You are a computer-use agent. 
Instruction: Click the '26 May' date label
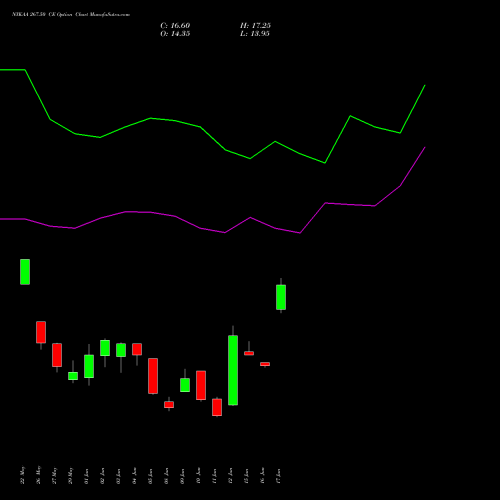pyautogui.click(x=38, y=475)
